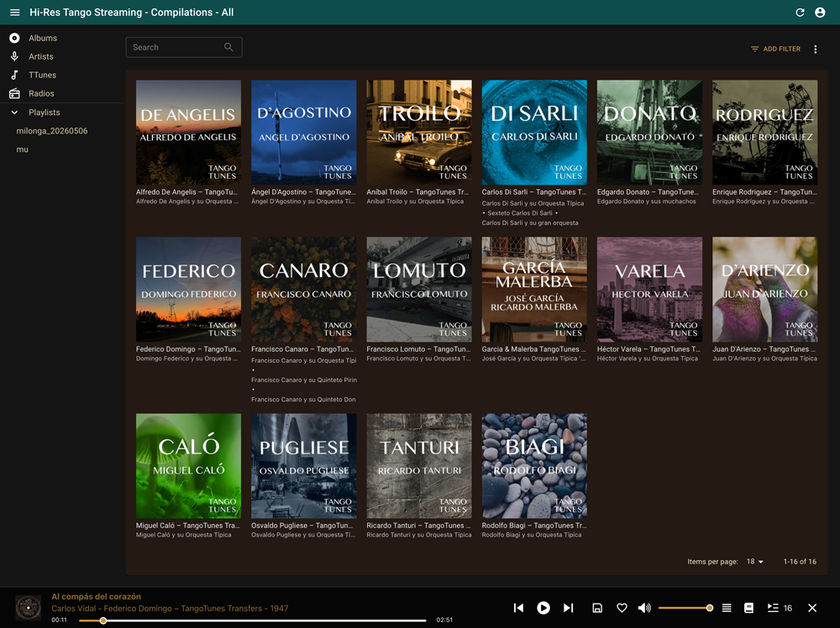Click the ADD FILTER button
Viewport: 840px width, 628px height.
pos(775,49)
